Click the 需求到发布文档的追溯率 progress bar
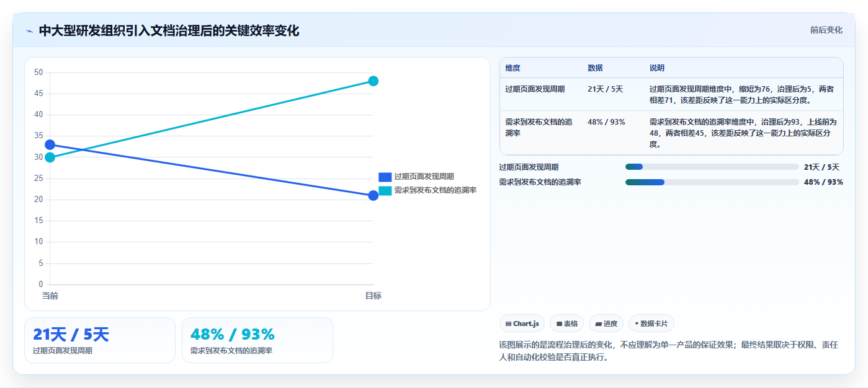868x388 pixels. 712,182
